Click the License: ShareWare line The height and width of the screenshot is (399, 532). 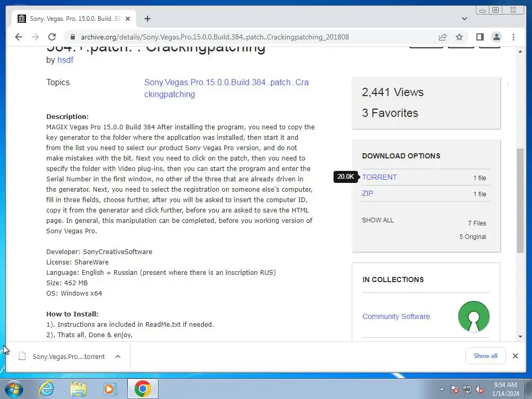[x=77, y=262]
